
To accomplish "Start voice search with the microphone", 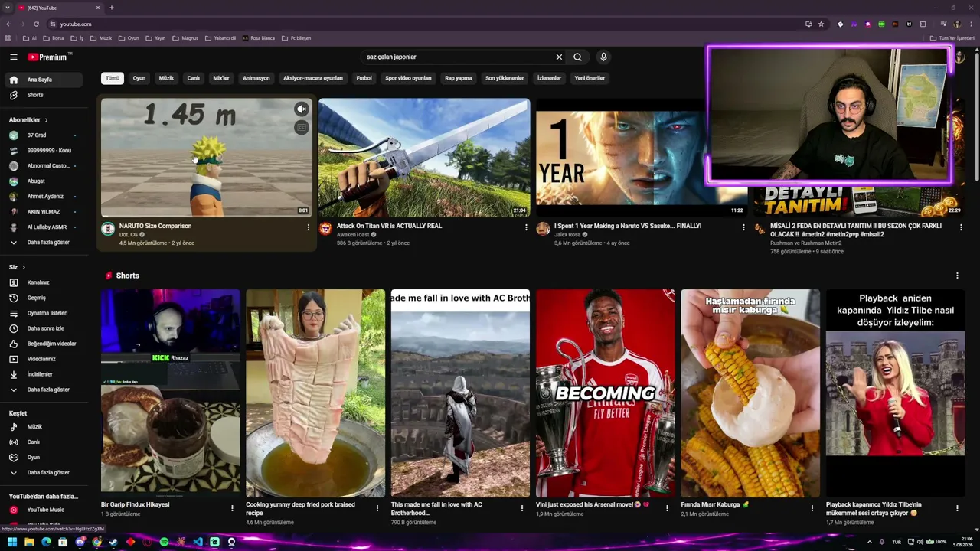I will (x=603, y=57).
